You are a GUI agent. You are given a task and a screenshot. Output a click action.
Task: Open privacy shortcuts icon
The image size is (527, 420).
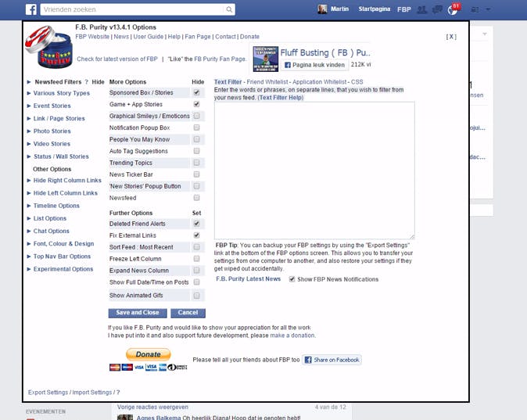(475, 9)
